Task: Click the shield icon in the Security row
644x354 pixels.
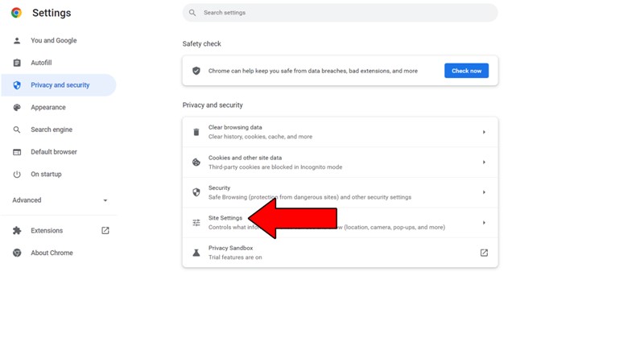Action: pos(196,192)
